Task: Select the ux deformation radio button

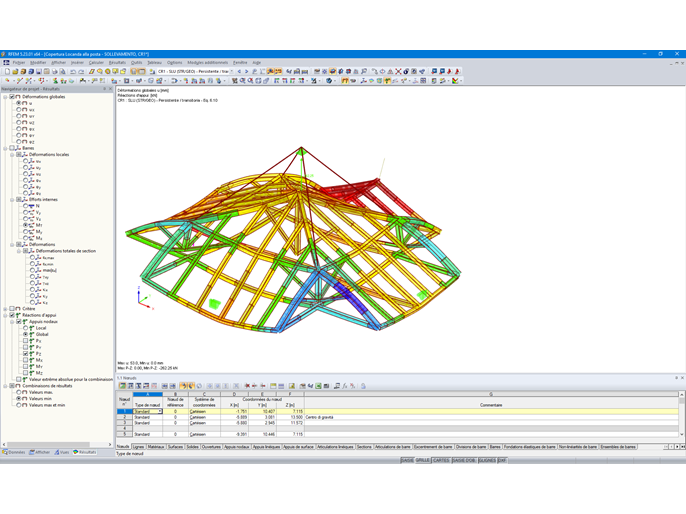Action: (19, 110)
